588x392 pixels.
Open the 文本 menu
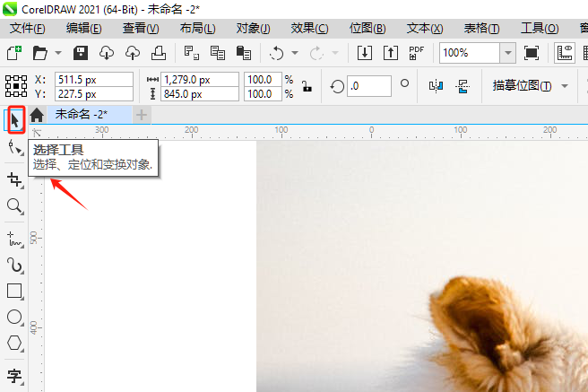[x=425, y=29]
